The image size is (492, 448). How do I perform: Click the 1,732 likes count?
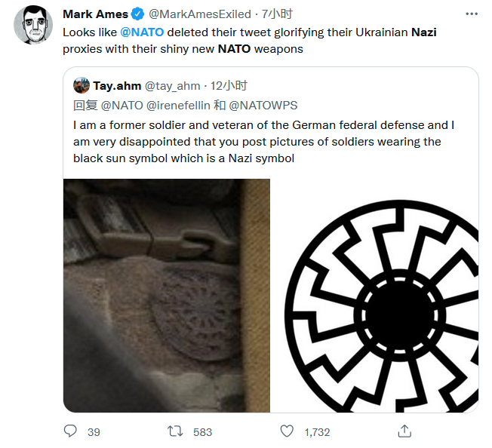(317, 432)
